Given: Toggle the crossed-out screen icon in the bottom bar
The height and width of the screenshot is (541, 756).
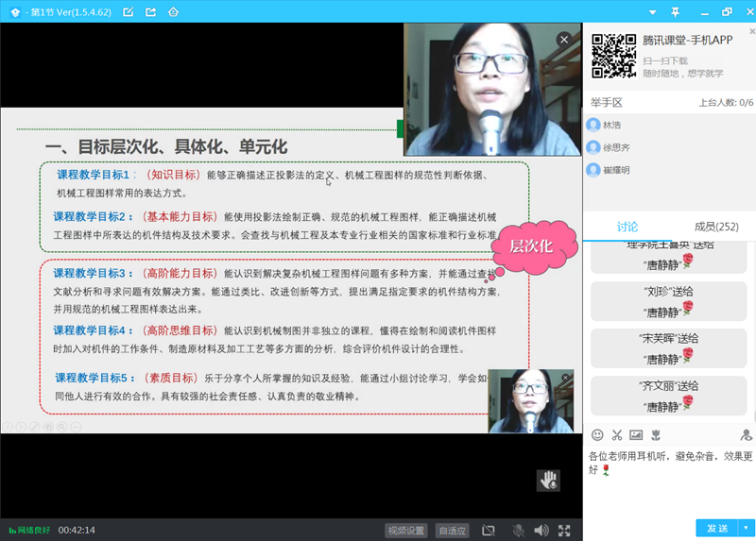Looking at the screenshot, I should [489, 531].
